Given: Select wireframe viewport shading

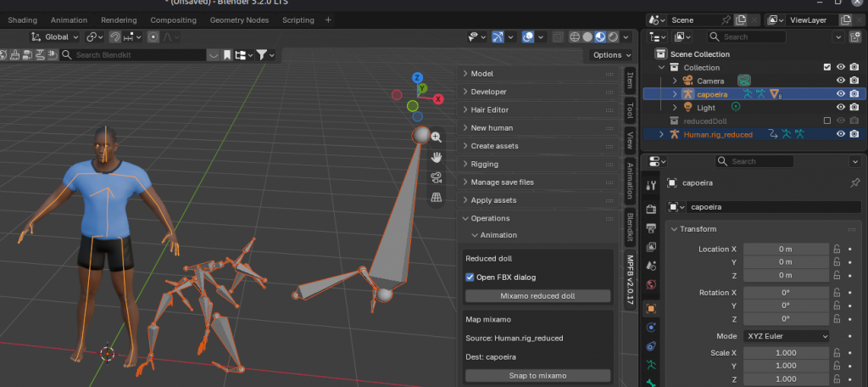Looking at the screenshot, I should pyautogui.click(x=575, y=37).
